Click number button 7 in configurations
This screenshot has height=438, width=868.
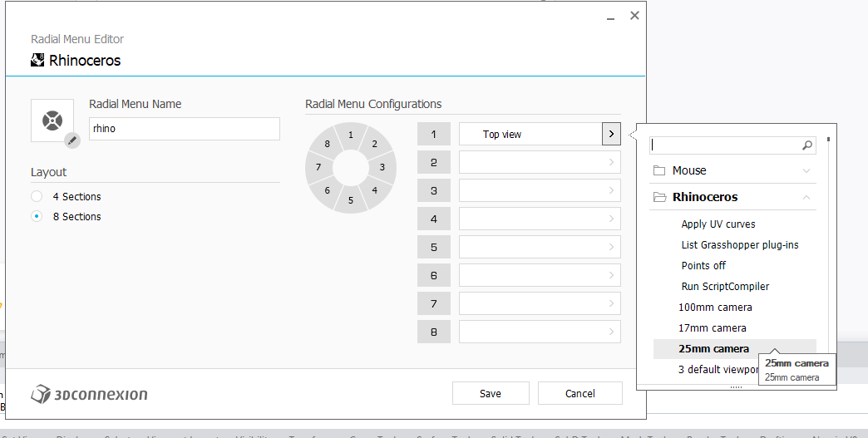pos(433,303)
